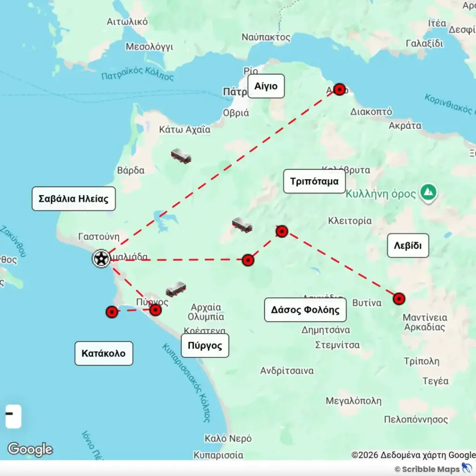Select the Δάσος Φολόης label
Viewport: 476px width, 476px height.
tap(305, 310)
